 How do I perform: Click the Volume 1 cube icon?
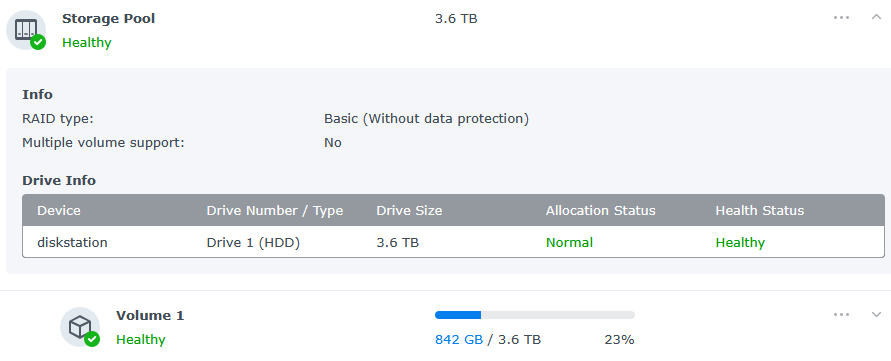click(x=80, y=326)
